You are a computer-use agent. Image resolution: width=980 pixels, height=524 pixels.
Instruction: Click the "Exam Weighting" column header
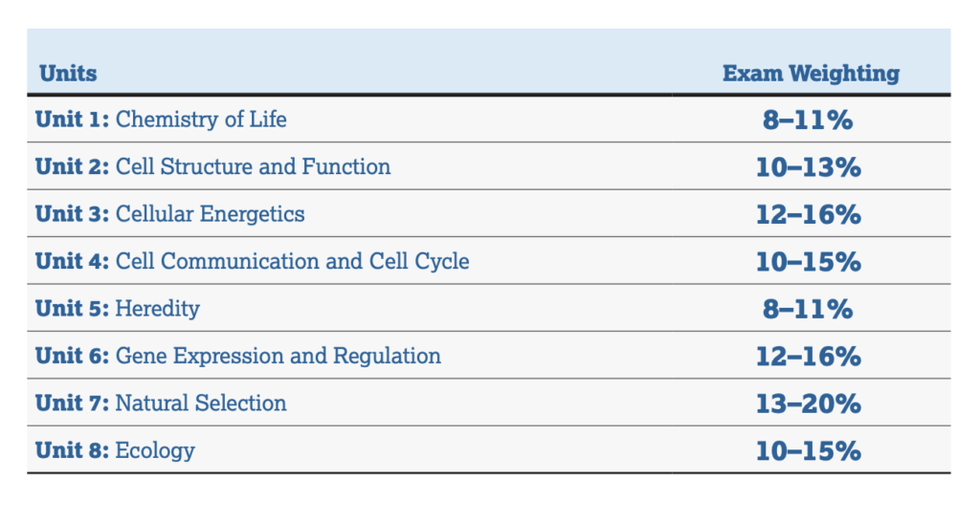811,73
